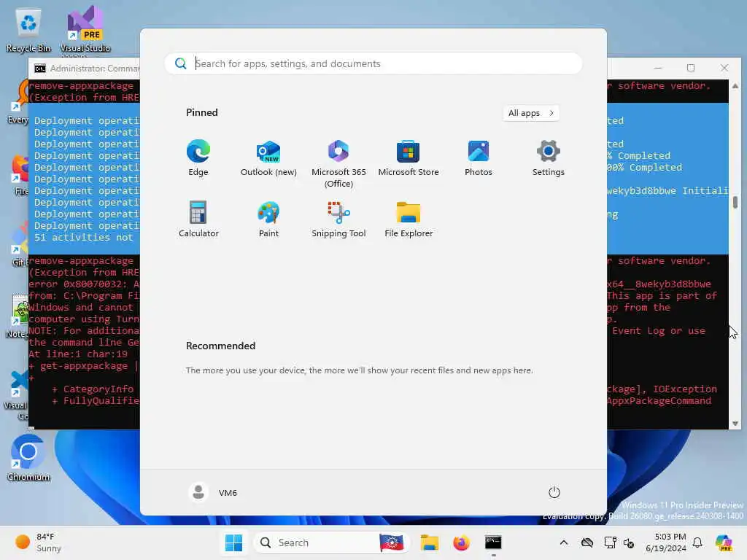Click Command Prompt scrollbar down arrow

[x=735, y=424]
